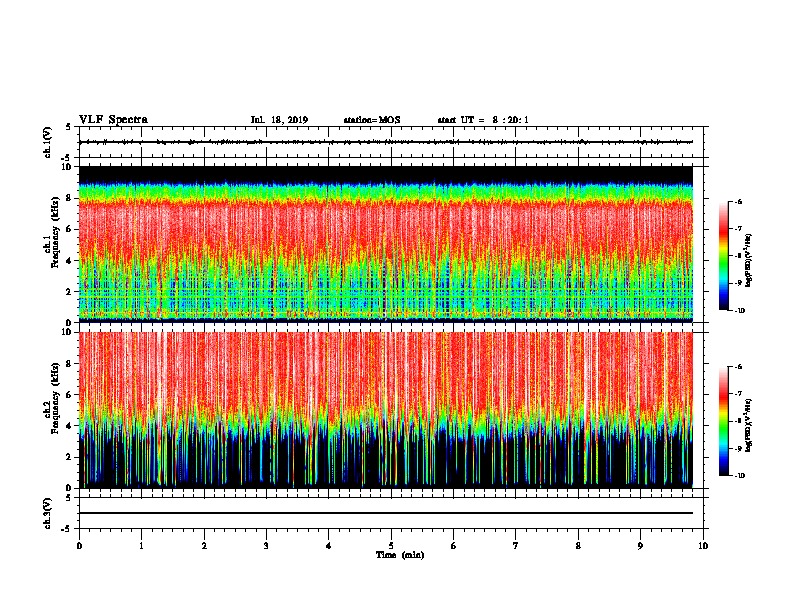Click the "start UT = 8:20:1" header text
The height and width of the screenshot is (612, 792).
[x=483, y=120]
